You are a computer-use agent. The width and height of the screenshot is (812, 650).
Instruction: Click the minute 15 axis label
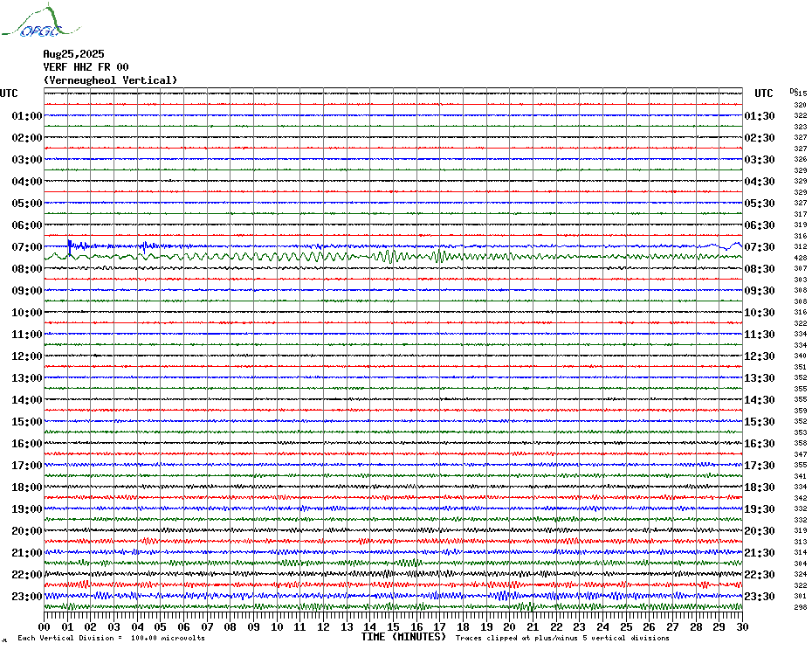[394, 627]
